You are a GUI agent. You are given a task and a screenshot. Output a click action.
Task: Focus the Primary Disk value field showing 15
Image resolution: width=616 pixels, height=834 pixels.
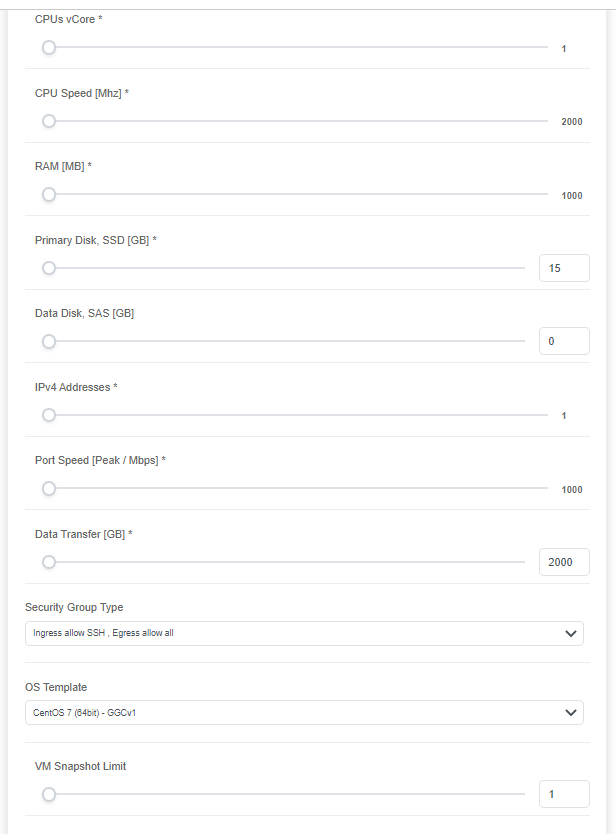point(563,268)
